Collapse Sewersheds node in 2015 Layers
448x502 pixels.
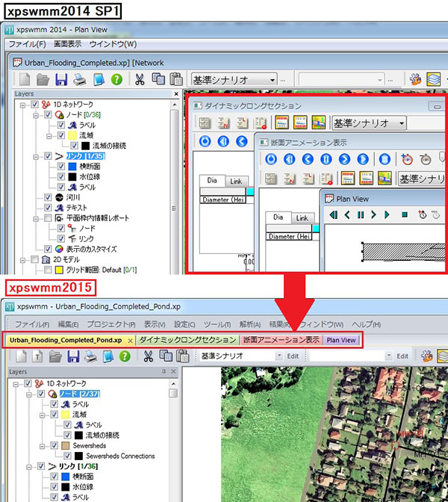coord(43,446)
